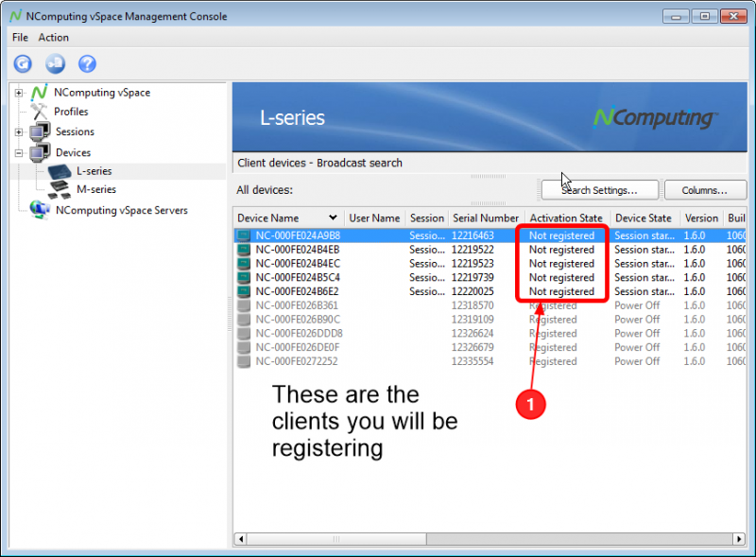Viewport: 756px width, 557px height.
Task: Sort by Session column header
Action: click(x=427, y=218)
